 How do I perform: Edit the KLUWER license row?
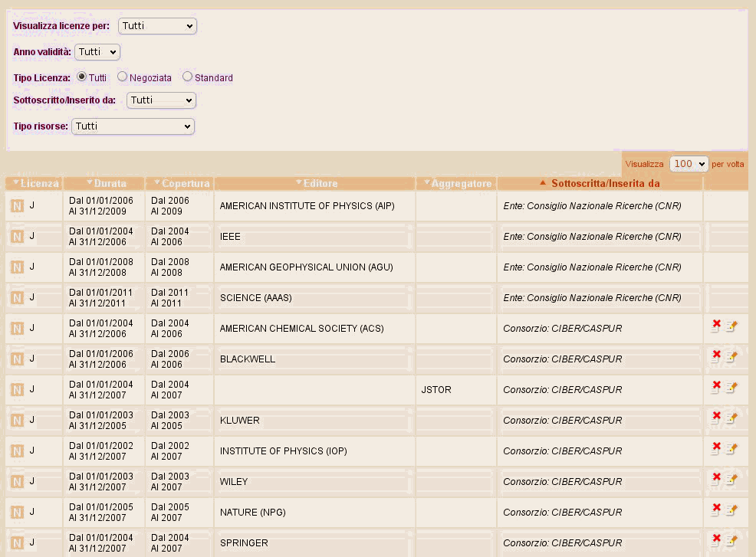point(731,418)
